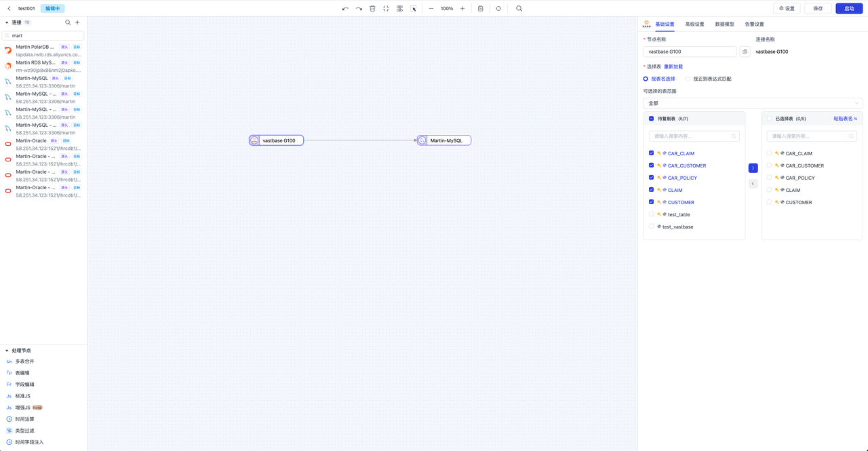Click the 启动 button
Screen dimensions: 868x451
pyautogui.click(x=849, y=9)
